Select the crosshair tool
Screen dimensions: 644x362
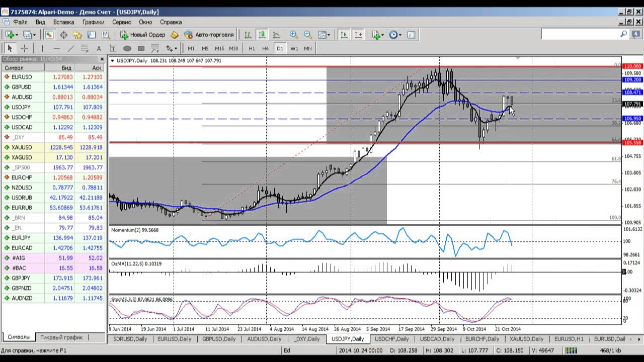coord(24,48)
